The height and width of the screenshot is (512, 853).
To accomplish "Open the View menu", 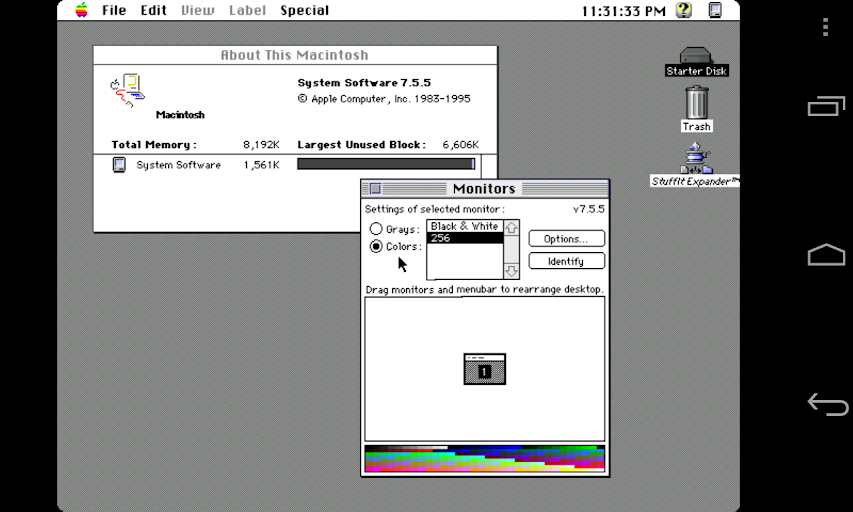I will point(197,10).
